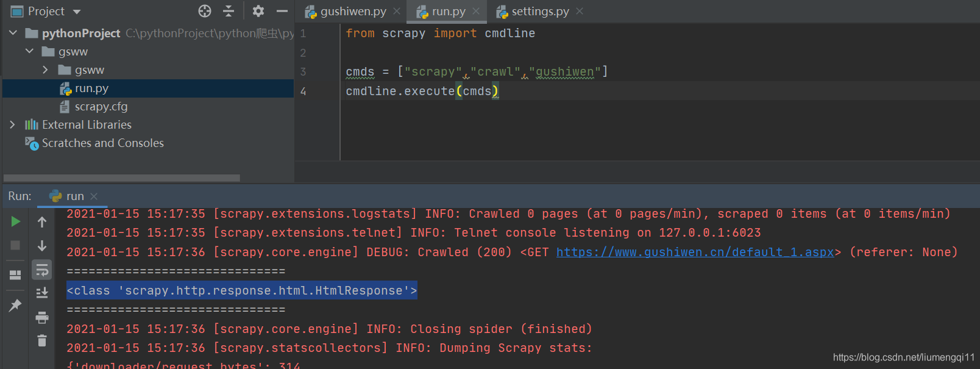Click the Select Opened File locate icon
This screenshot has height=369, width=980.
tap(205, 11)
